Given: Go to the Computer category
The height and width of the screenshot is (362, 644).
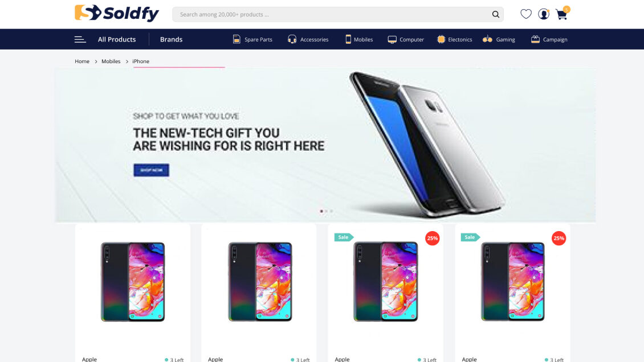Looking at the screenshot, I should pyautogui.click(x=406, y=39).
